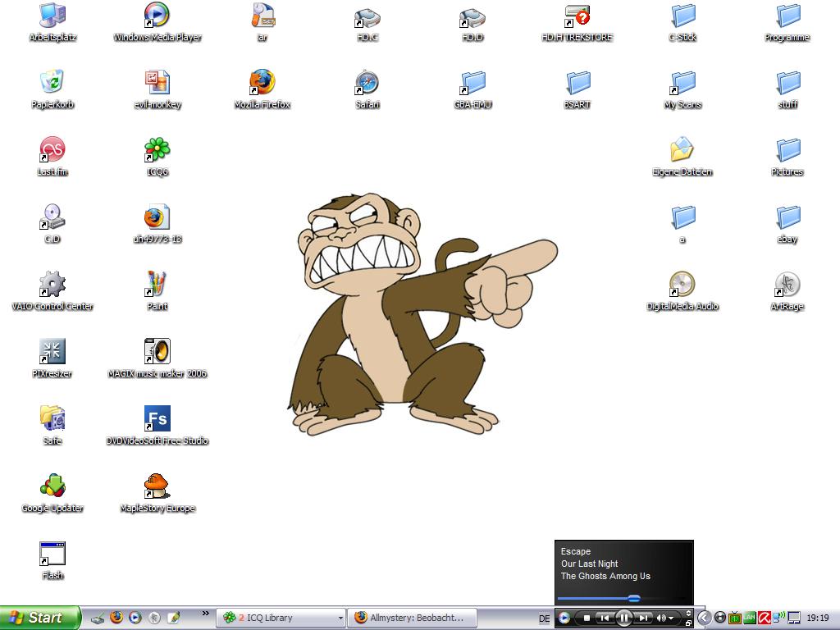Click the ICQ6 flower icon on desktop
840x630 pixels.
point(157,157)
